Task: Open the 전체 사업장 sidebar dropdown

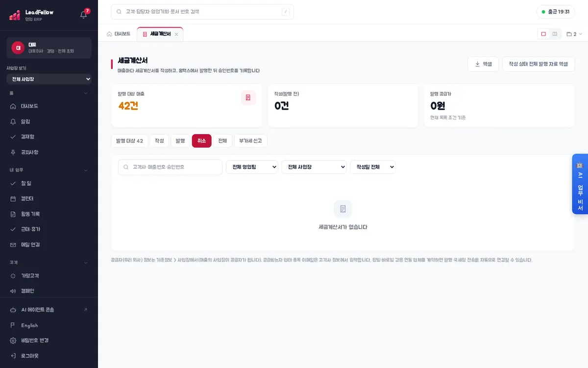Action: [49, 79]
